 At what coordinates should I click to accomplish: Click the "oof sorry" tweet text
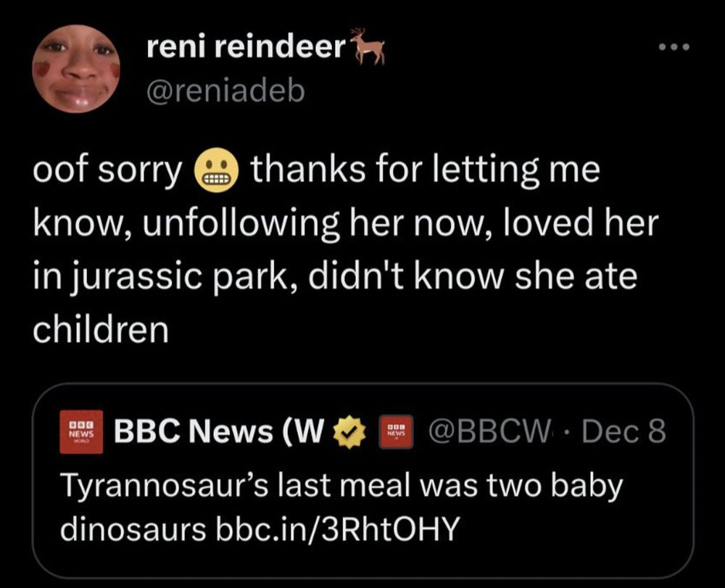pyautogui.click(x=109, y=173)
